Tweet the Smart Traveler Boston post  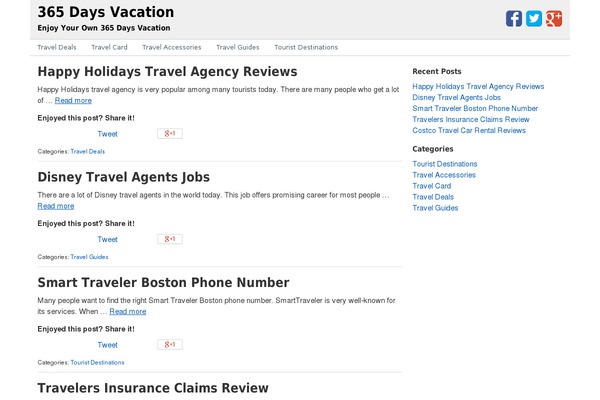click(x=108, y=345)
